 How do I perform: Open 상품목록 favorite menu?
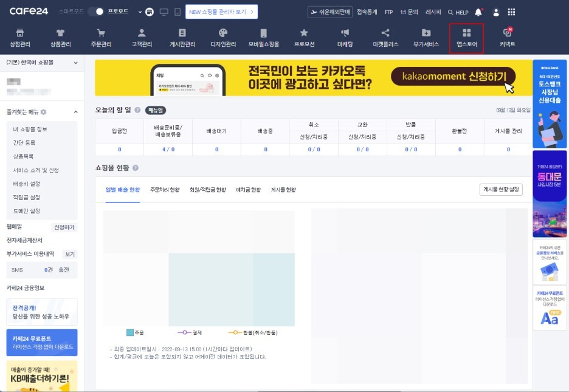tap(23, 156)
